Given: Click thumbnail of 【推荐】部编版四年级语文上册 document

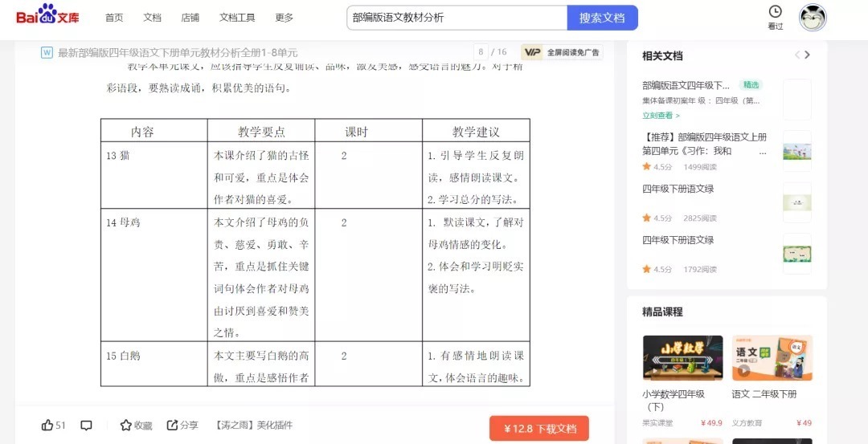Looking at the screenshot, I should coord(797,151).
